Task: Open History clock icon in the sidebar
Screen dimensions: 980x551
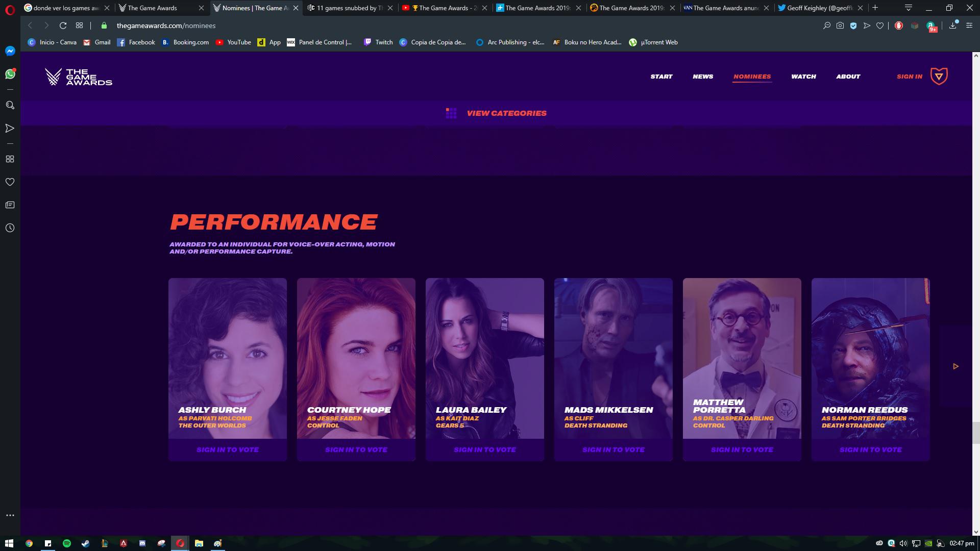Action: (x=10, y=228)
